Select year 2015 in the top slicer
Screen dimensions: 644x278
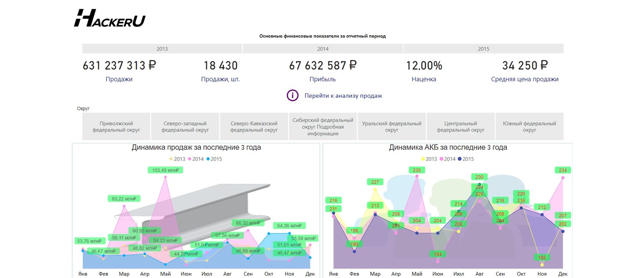[x=483, y=49]
